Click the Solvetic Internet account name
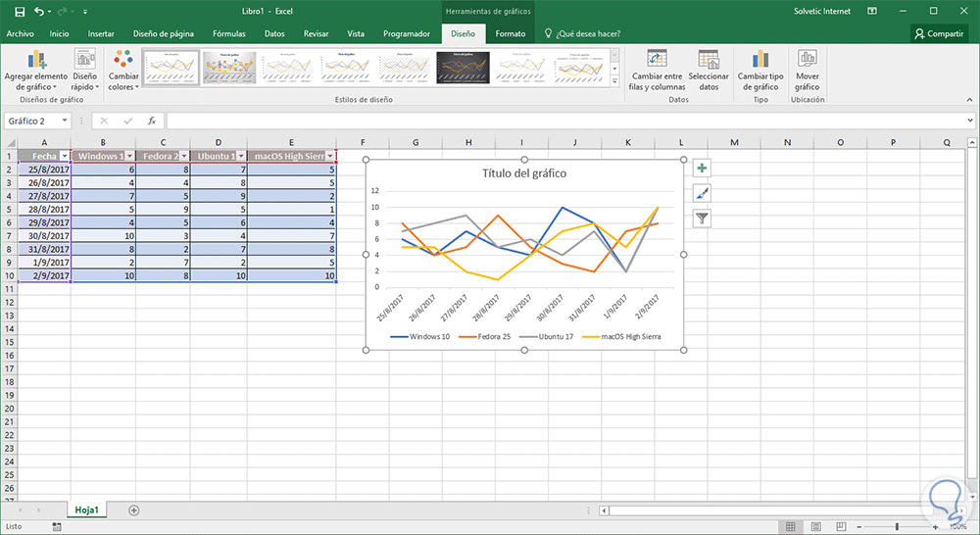The image size is (980, 535). click(822, 11)
